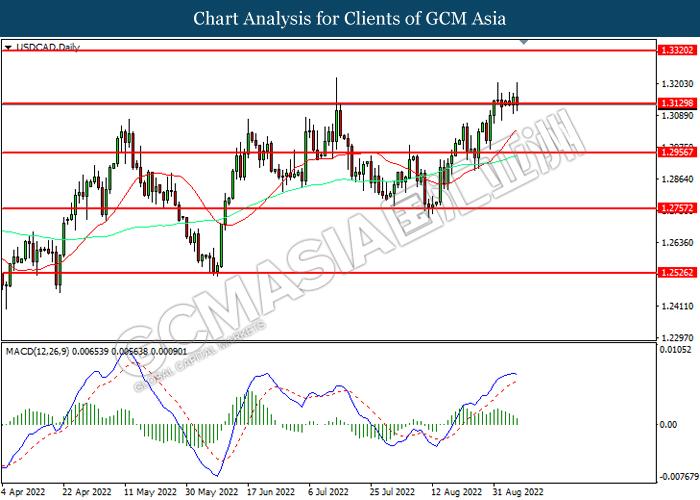
Task: Select the 1.27572 red price label
Action: click(676, 208)
